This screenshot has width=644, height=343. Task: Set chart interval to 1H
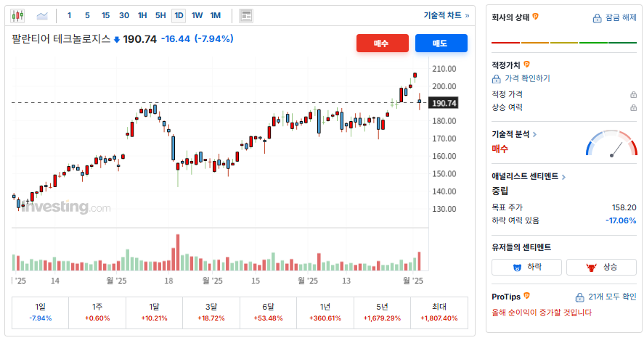(142, 16)
